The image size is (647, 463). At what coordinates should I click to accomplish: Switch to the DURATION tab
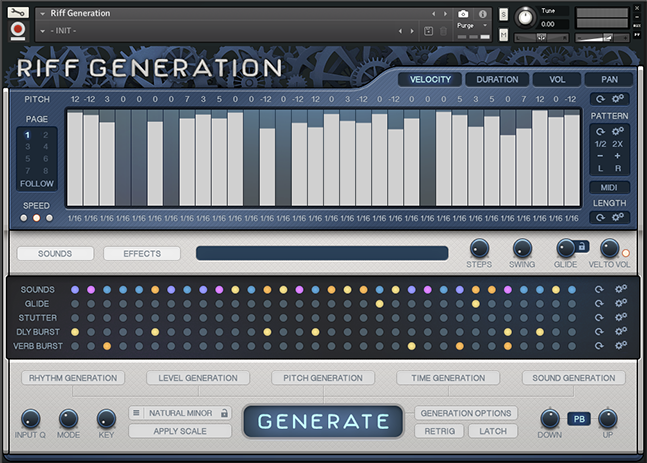coord(497,80)
